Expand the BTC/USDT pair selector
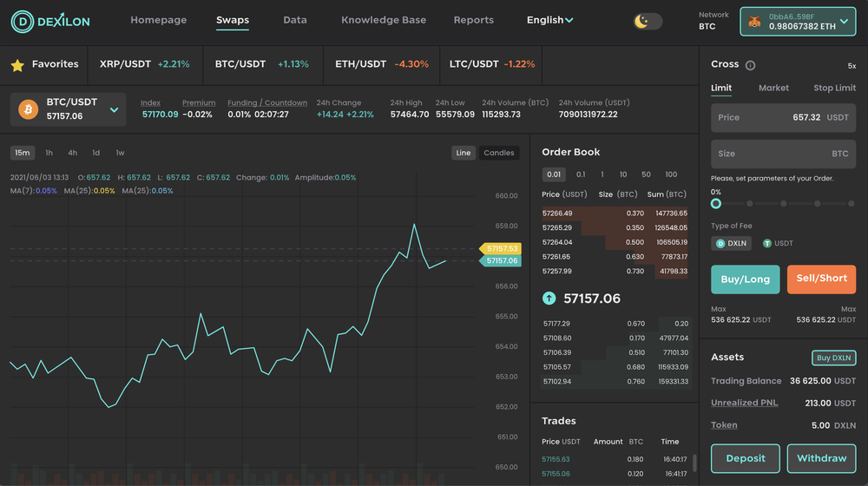Viewport: 868px width, 486px height. (x=114, y=110)
